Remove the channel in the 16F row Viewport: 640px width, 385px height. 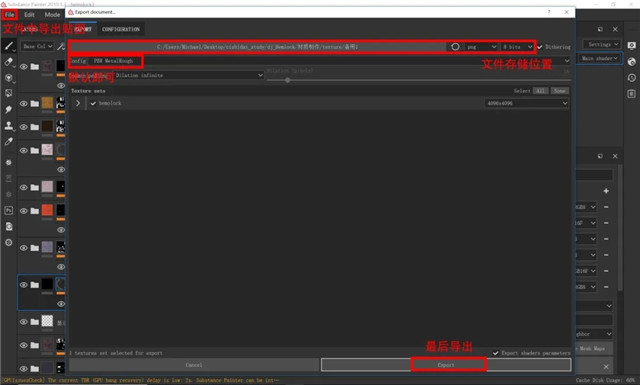click(x=606, y=223)
